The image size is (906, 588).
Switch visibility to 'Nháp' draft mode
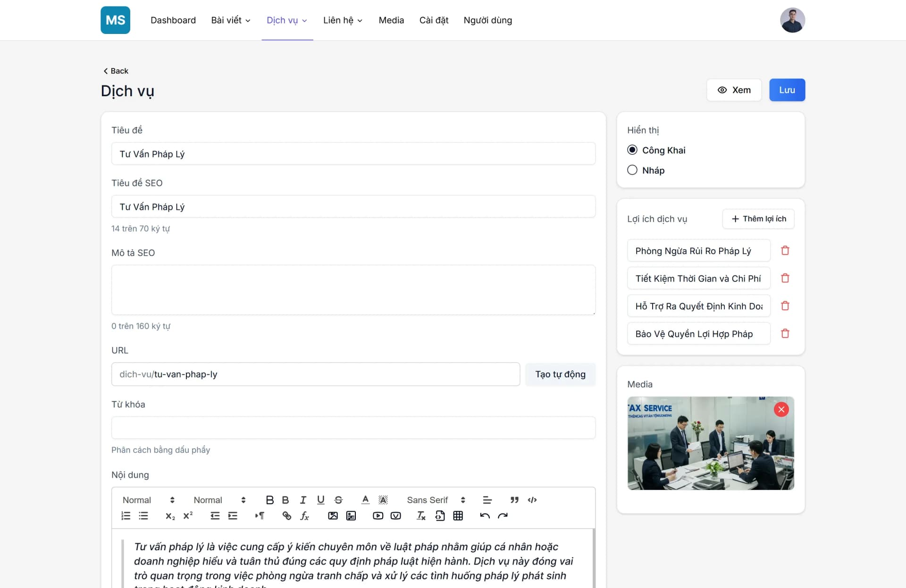pyautogui.click(x=632, y=170)
